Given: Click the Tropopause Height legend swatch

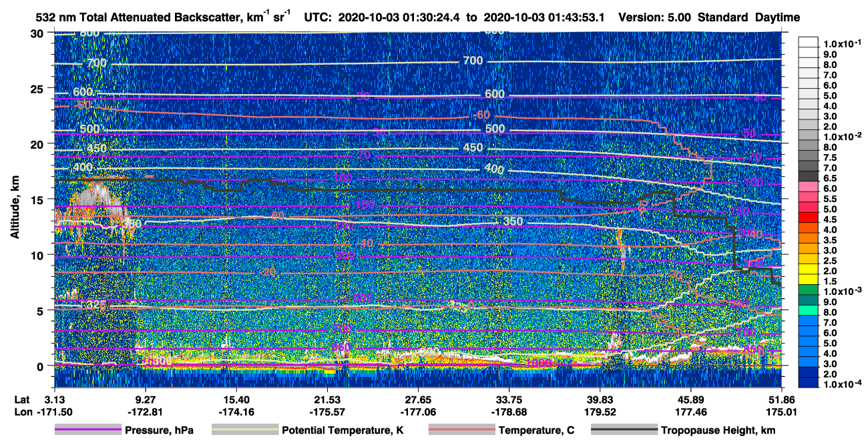Looking at the screenshot, I should (624, 430).
